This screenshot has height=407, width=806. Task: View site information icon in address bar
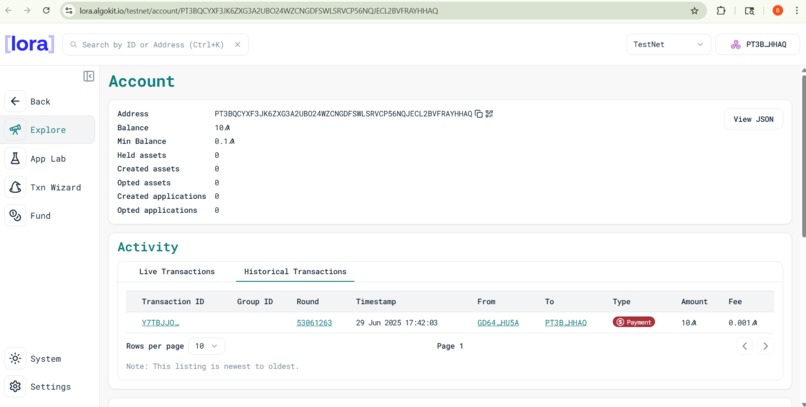[x=69, y=10]
